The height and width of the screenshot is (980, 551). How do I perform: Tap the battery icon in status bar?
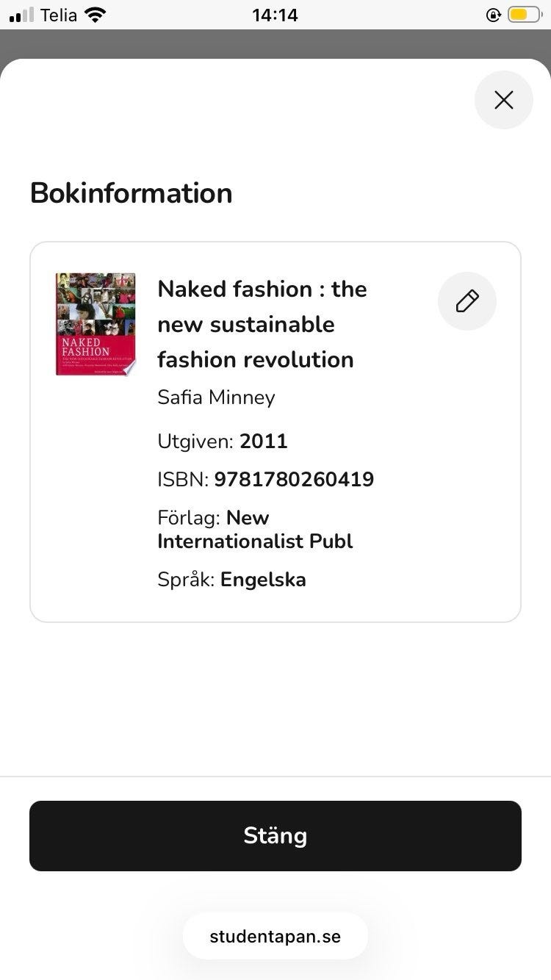[x=524, y=15]
